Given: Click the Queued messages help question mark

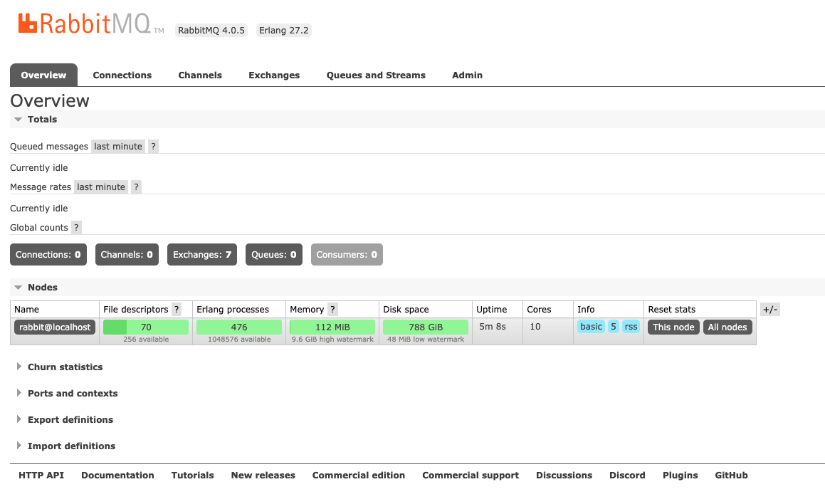Looking at the screenshot, I should coord(153,147).
